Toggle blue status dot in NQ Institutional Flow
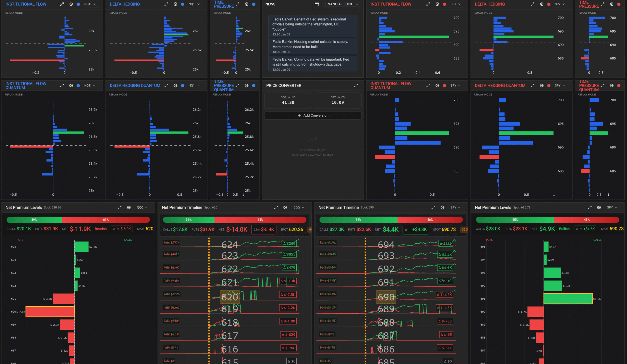Image resolution: width=627 pixels, height=364 pixels. pyautogui.click(x=78, y=4)
